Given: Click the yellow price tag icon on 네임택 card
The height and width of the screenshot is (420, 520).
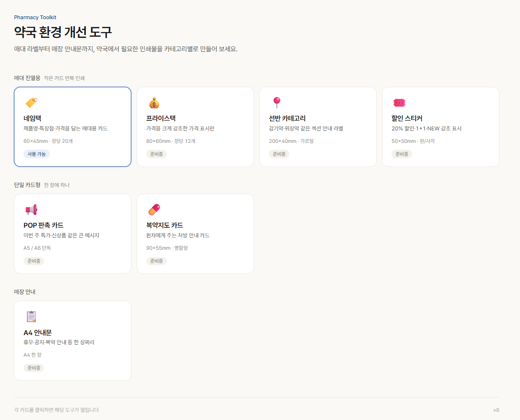Looking at the screenshot, I should click(32, 103).
